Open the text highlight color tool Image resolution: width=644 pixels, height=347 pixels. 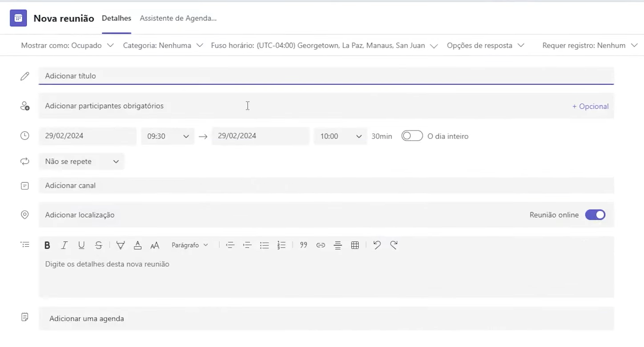120,245
